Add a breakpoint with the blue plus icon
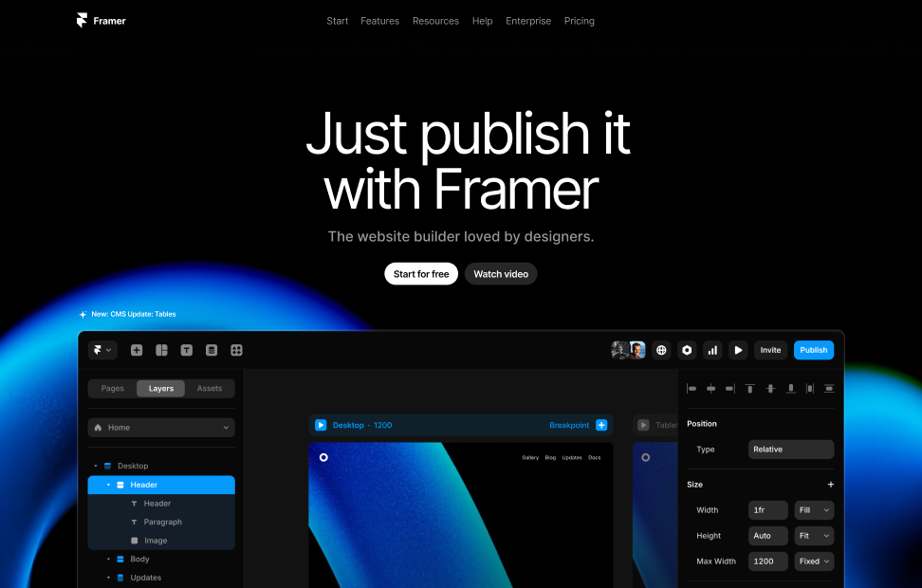The width and height of the screenshot is (922, 588). [x=601, y=425]
